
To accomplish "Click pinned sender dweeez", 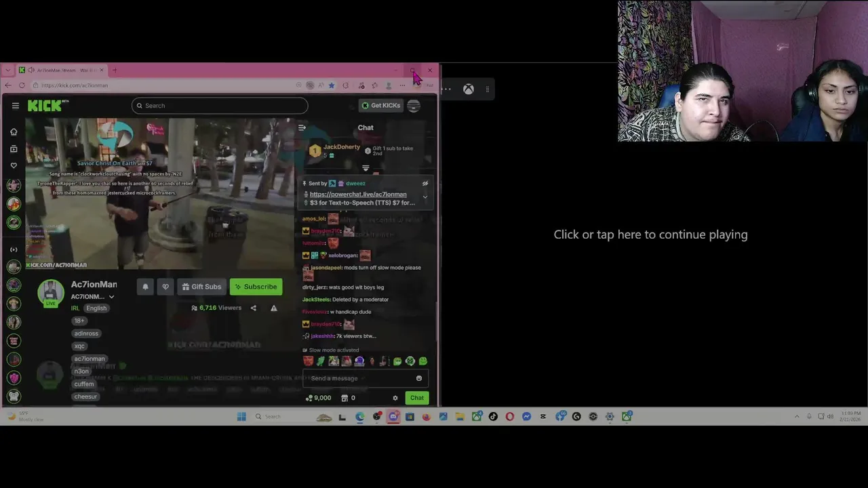I will tap(355, 184).
